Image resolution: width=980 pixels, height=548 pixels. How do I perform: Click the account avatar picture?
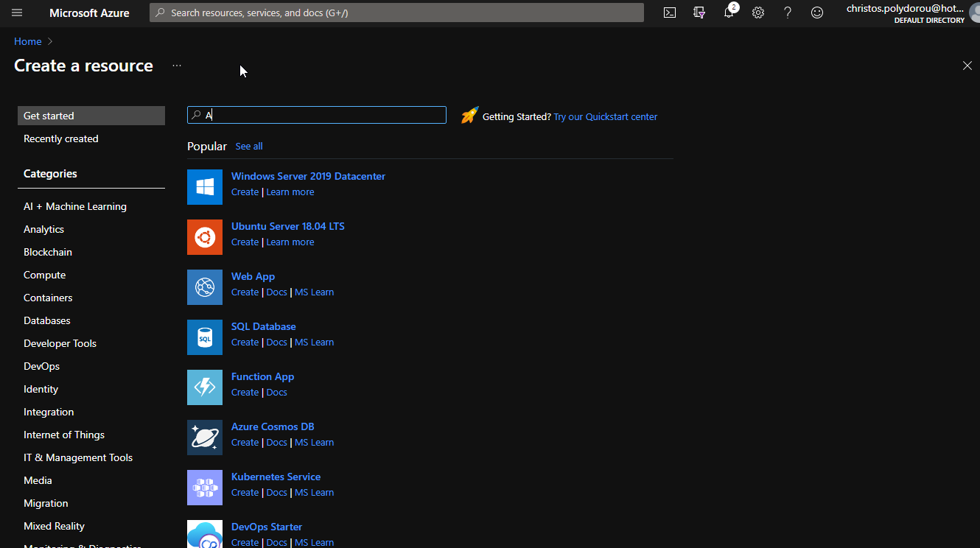pyautogui.click(x=974, y=13)
